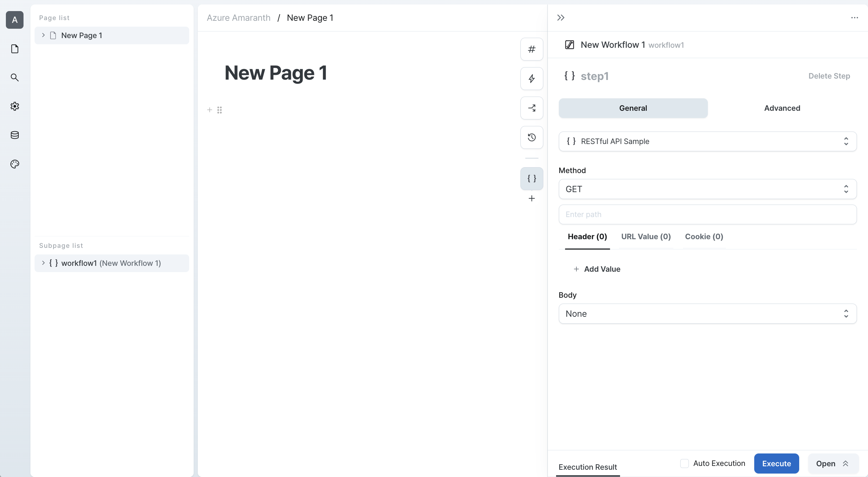This screenshot has width=868, height=477.
Task: Select the curly braces workflow step icon
Action: [x=532, y=179]
